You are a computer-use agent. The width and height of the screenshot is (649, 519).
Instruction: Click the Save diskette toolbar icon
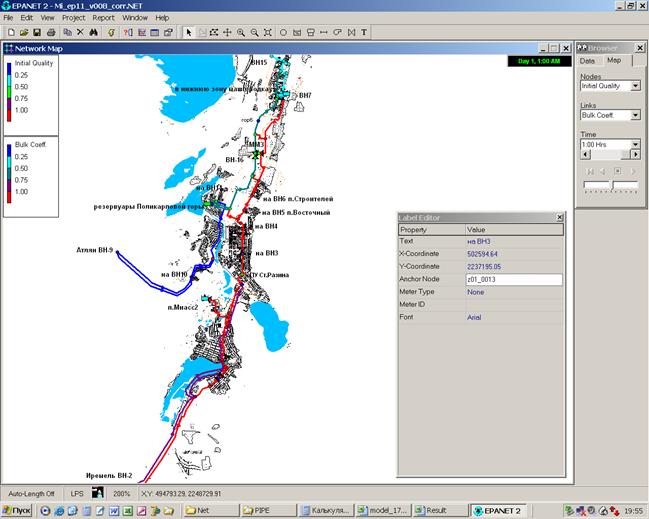36,32
